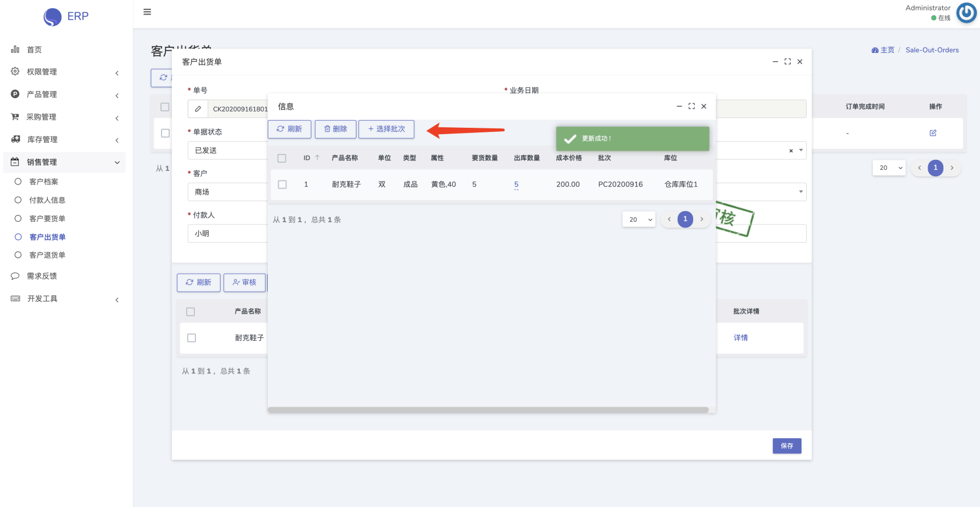Open 客户要货单 submenu item

pyautogui.click(x=47, y=218)
